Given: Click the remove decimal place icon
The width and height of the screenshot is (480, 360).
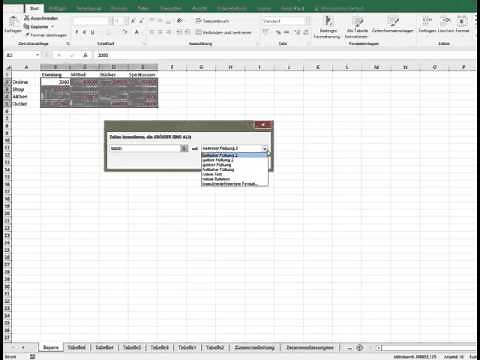Looking at the screenshot, I should pos(305,32).
